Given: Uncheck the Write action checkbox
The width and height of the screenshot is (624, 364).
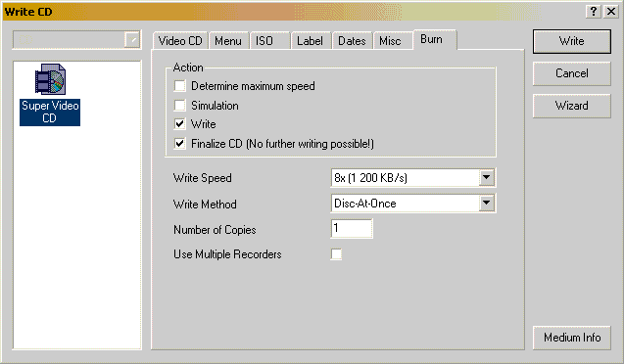Looking at the screenshot, I should pos(180,124).
